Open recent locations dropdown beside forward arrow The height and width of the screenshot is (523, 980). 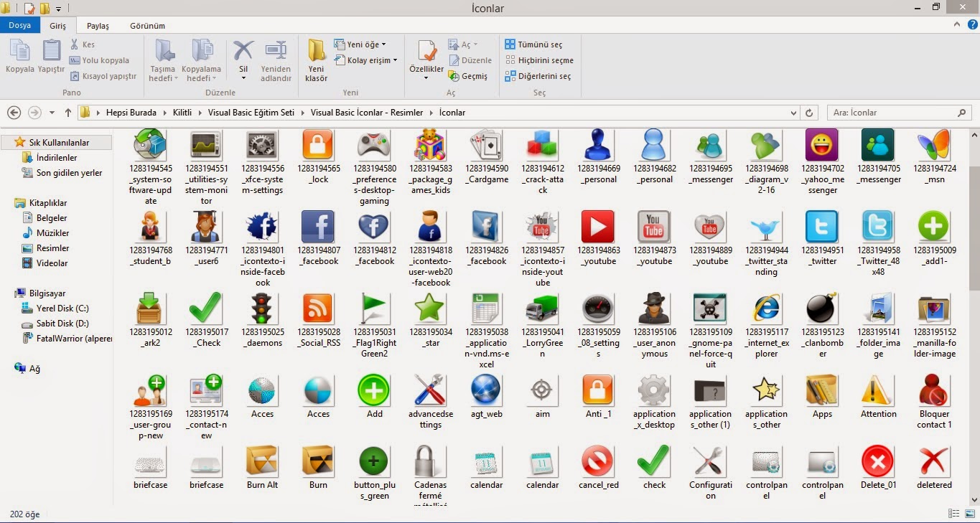coord(52,113)
